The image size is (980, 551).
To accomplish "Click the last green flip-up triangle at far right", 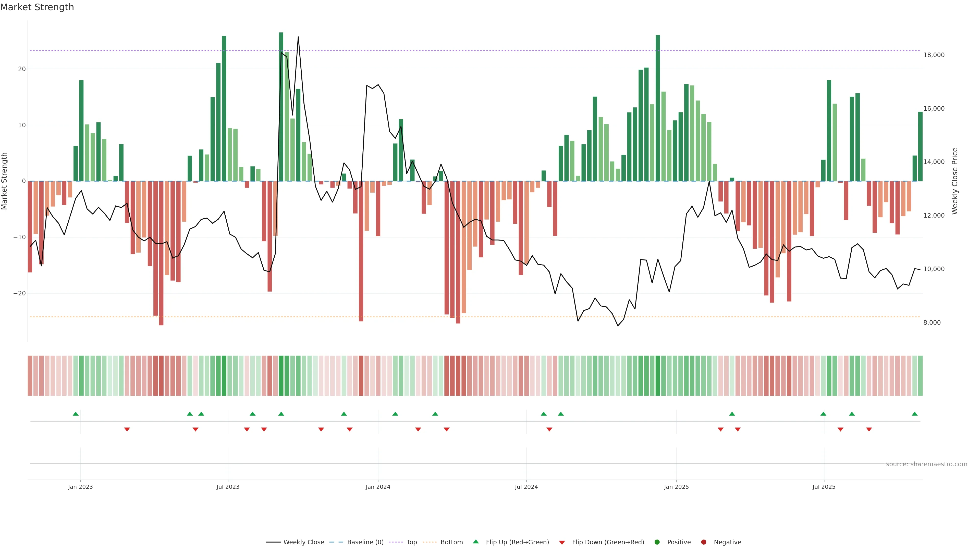I will 915,414.
